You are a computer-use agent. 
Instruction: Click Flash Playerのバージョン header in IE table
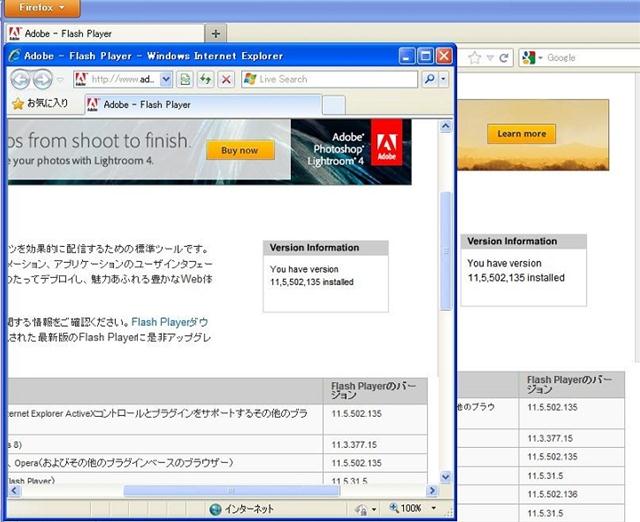click(x=373, y=391)
